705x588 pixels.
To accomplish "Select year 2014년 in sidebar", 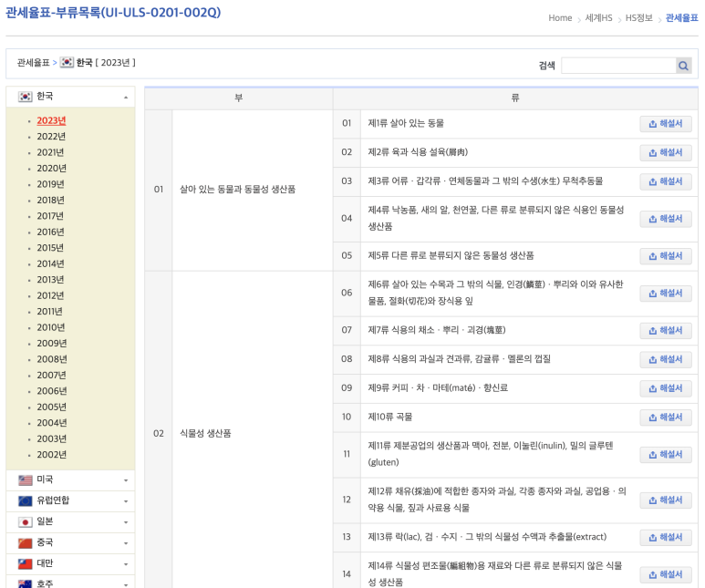I will pos(51,264).
